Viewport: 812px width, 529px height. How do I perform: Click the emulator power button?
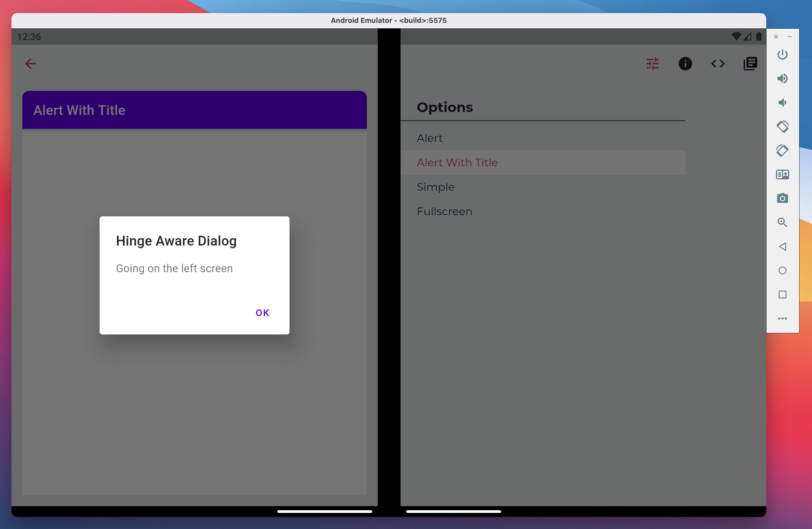(x=782, y=55)
